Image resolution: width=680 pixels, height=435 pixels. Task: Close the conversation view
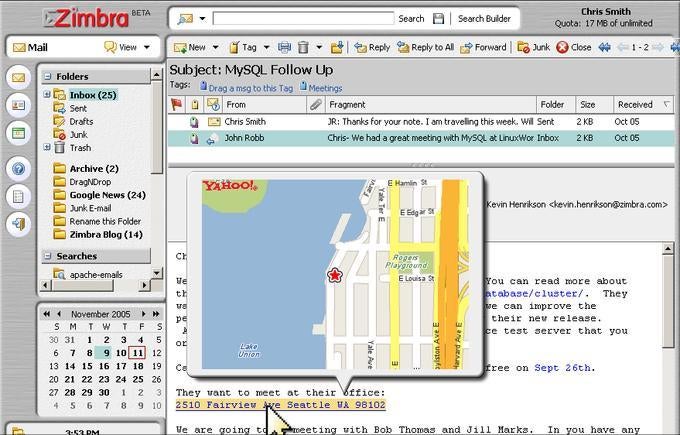pos(574,47)
